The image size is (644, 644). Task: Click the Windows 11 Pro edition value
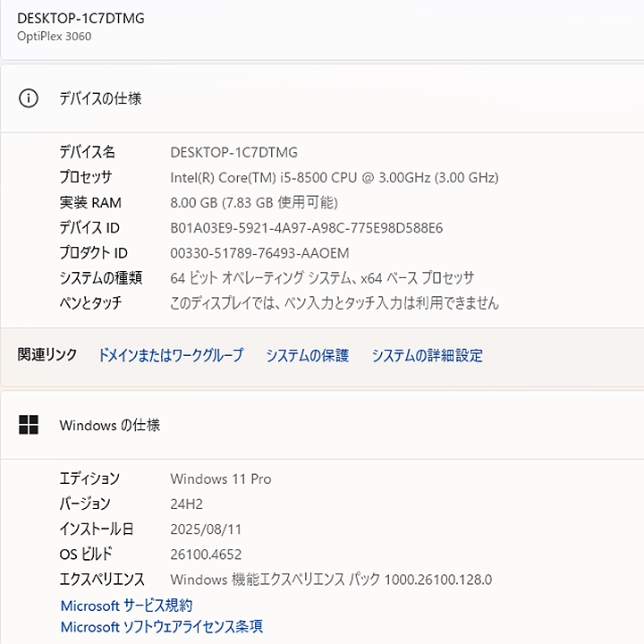click(220, 479)
